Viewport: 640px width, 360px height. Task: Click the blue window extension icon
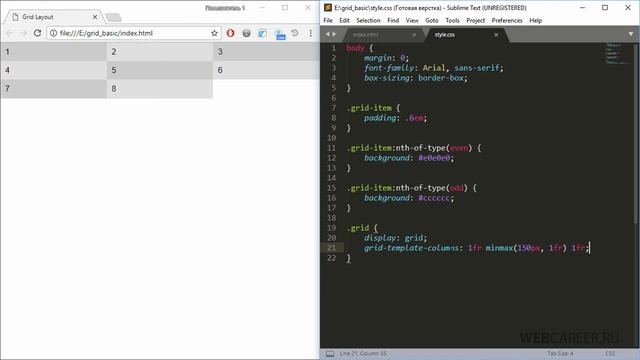click(262, 33)
